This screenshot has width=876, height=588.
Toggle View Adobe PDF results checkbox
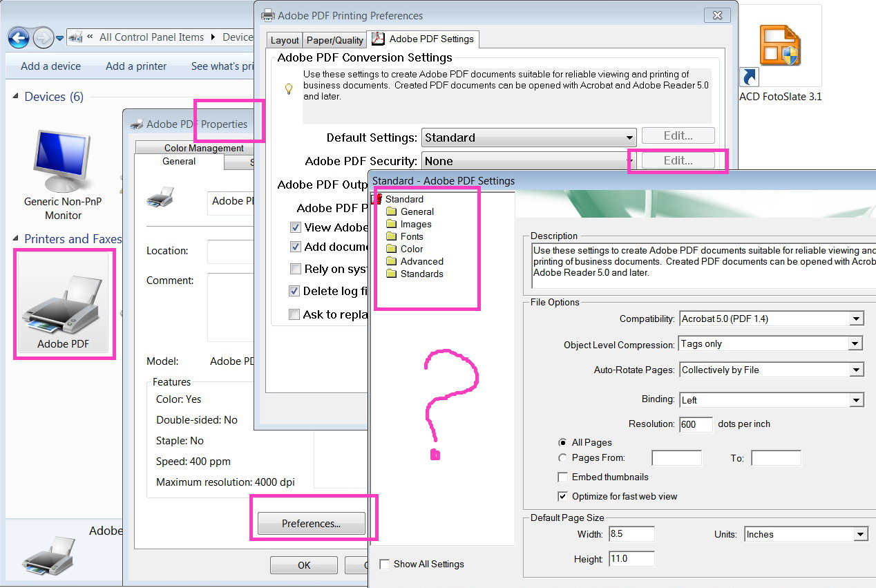(296, 227)
